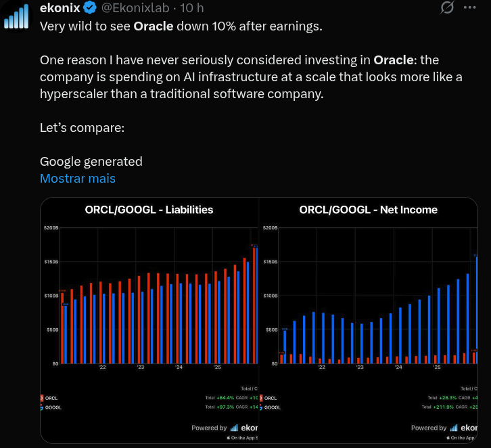Click the text 'Google generated'
491x448 pixels.
click(x=91, y=161)
